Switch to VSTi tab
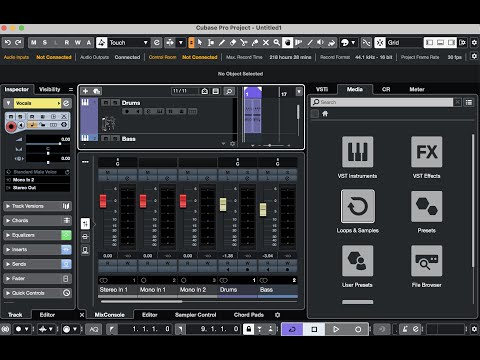This screenshot has width=480, height=360. (322, 89)
